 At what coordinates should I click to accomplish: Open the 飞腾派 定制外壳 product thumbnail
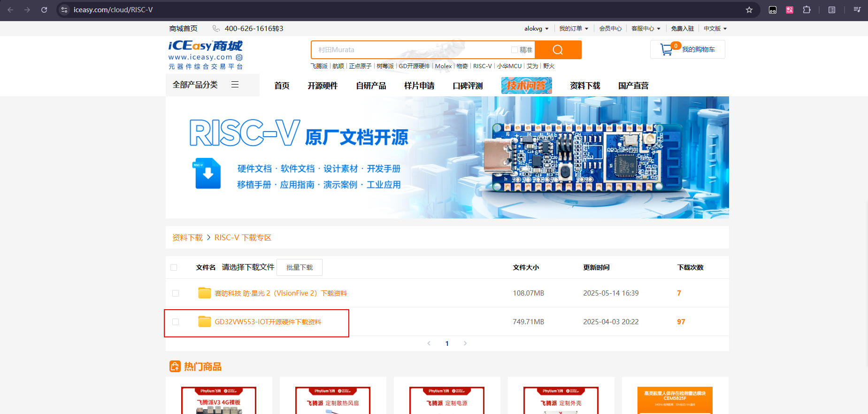pyautogui.click(x=561, y=400)
